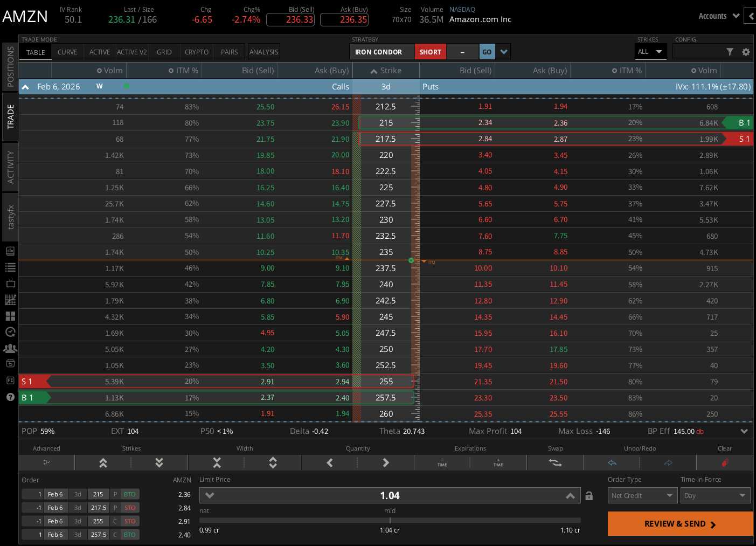The height and width of the screenshot is (546, 756).
Task: Undo the last order change
Action: pyautogui.click(x=613, y=462)
